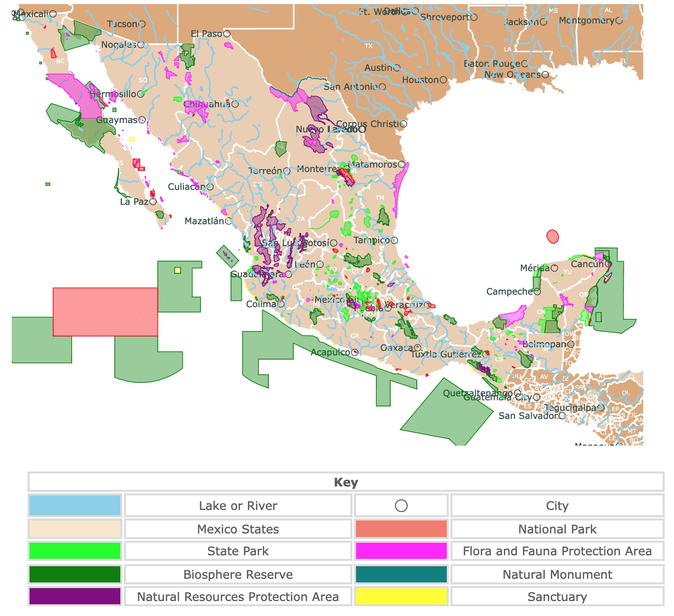This screenshot has width=674, height=616.
Task: Select the Mérida city circle
Action: click(555, 268)
